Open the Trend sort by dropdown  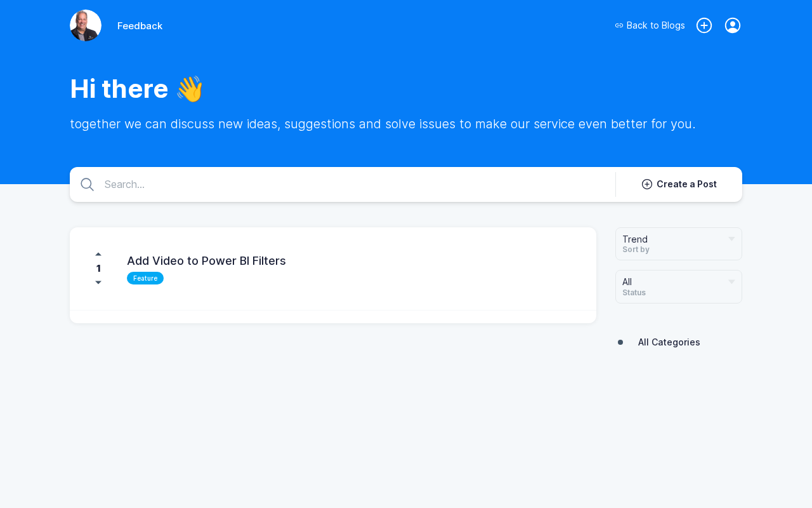pyautogui.click(x=672, y=244)
